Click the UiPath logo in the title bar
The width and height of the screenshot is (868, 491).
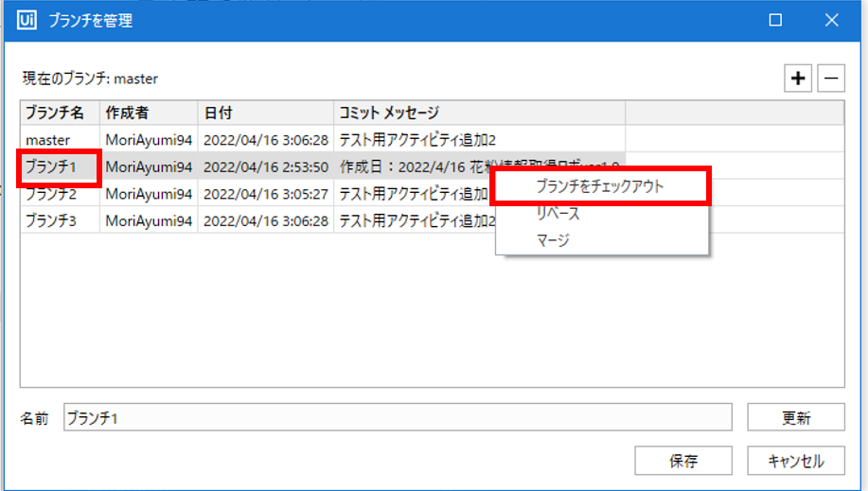[27, 20]
